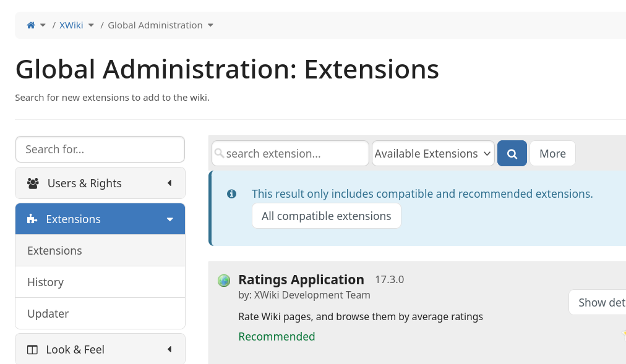The image size is (626, 364).
Task: Click the 'Rate Wiki pages' description text
Action: tap(361, 316)
